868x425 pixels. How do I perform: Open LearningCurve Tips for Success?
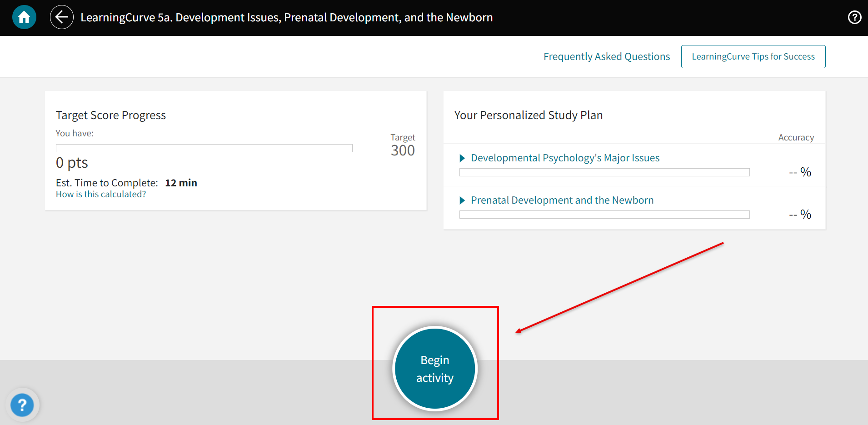(753, 56)
